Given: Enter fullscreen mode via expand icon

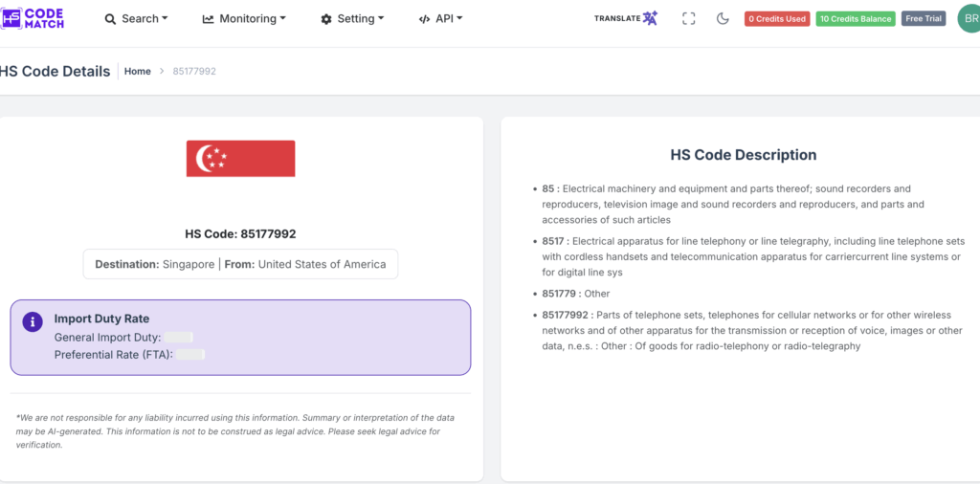Looking at the screenshot, I should 688,18.
